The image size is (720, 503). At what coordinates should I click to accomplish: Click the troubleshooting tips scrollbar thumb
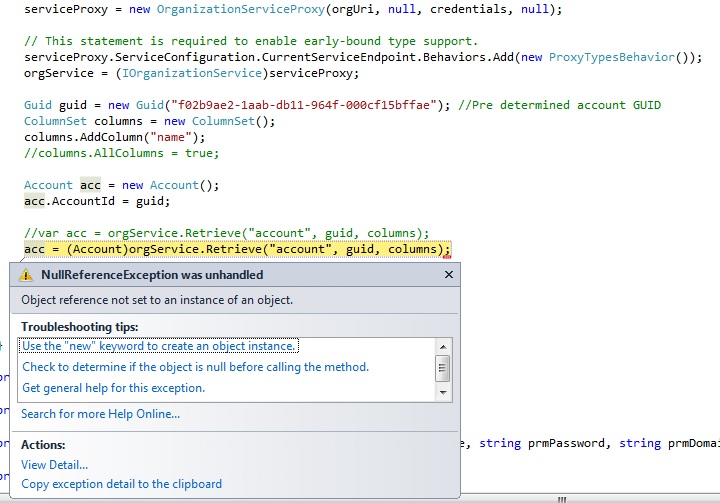pos(443,368)
